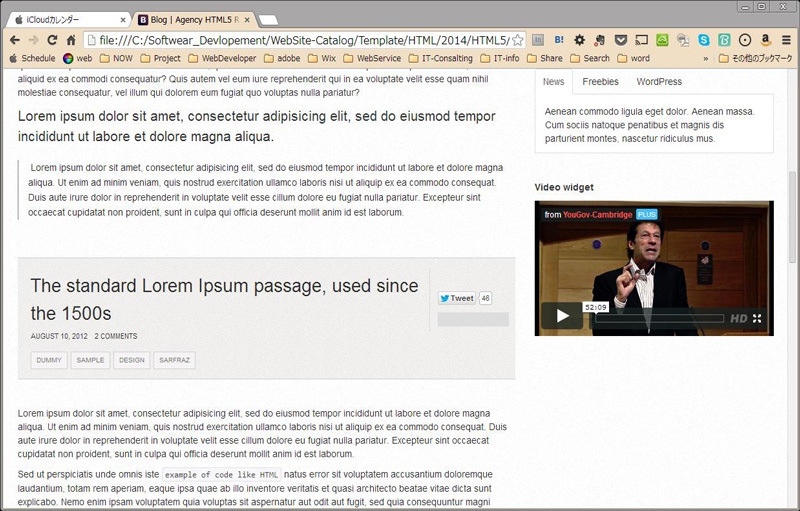
Task: Close the iCloud calendar tab
Action: (123, 20)
